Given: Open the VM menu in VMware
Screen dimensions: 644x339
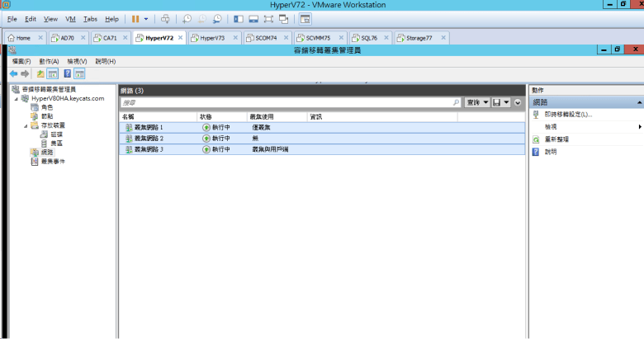Looking at the screenshot, I should (69, 18).
